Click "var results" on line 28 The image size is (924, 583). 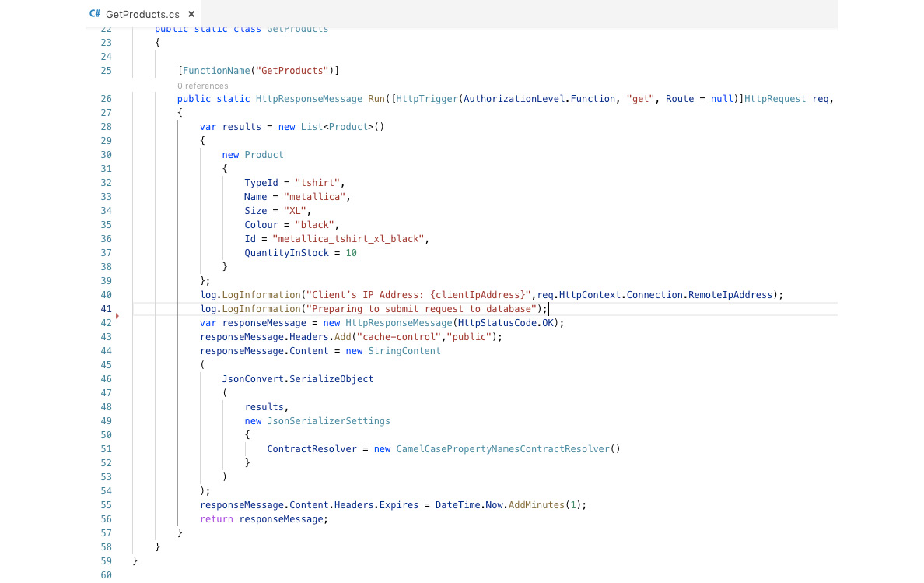click(x=230, y=127)
